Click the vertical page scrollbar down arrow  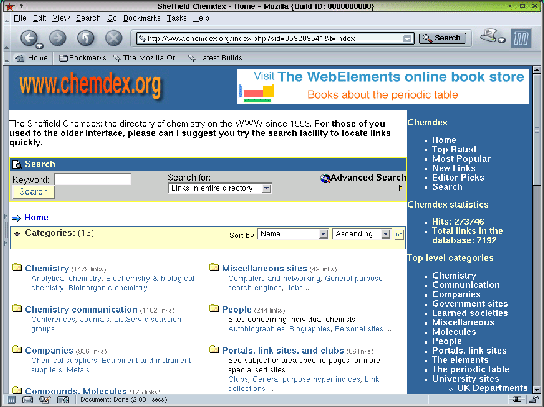point(536,390)
